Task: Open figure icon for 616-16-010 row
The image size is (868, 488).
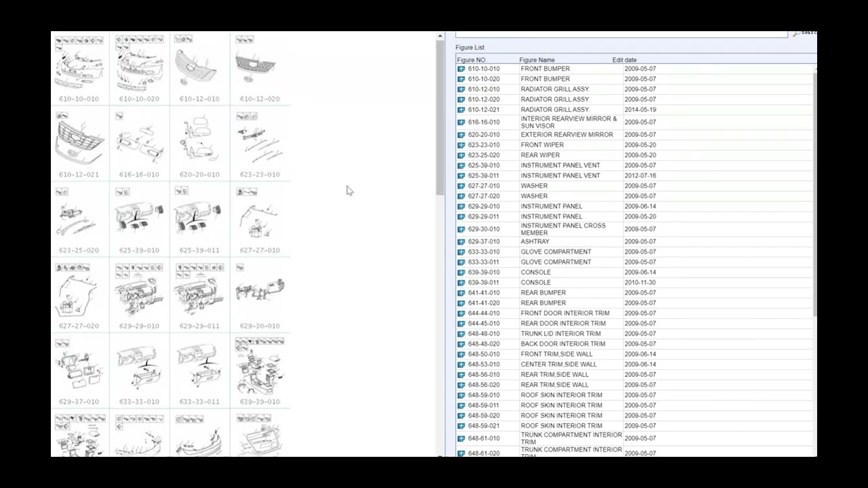Action: coord(461,122)
